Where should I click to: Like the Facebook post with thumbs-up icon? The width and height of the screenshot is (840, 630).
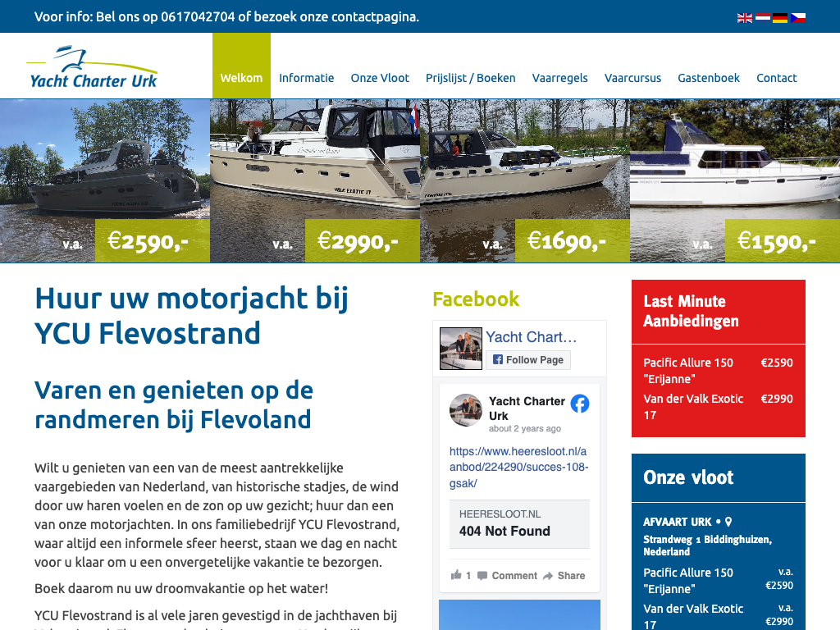(x=457, y=575)
